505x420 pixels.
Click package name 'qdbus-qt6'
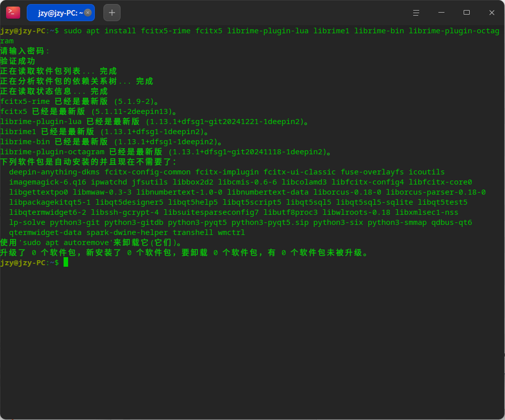point(452,222)
